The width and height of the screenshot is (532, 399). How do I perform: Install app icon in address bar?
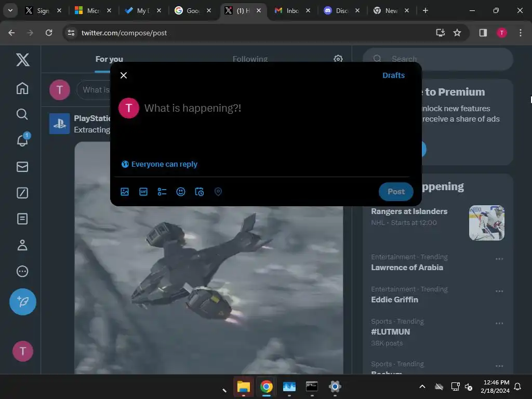click(440, 33)
